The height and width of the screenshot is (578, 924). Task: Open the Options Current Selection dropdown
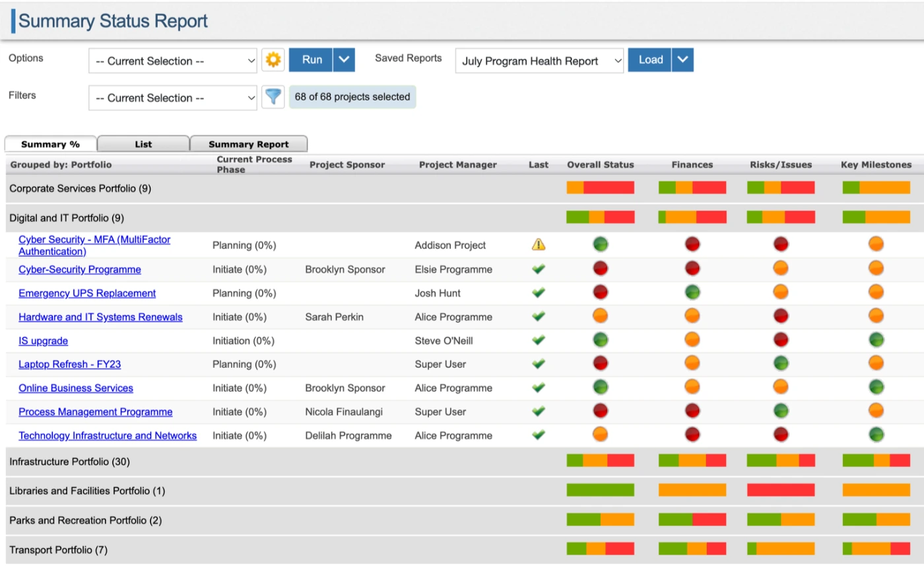(x=173, y=61)
